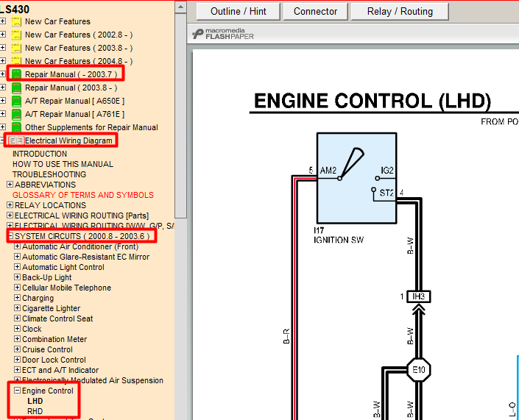This screenshot has width=519, height=420.
Task: Select A/T Repair Manual [A761E] entry
Action: click(x=75, y=114)
